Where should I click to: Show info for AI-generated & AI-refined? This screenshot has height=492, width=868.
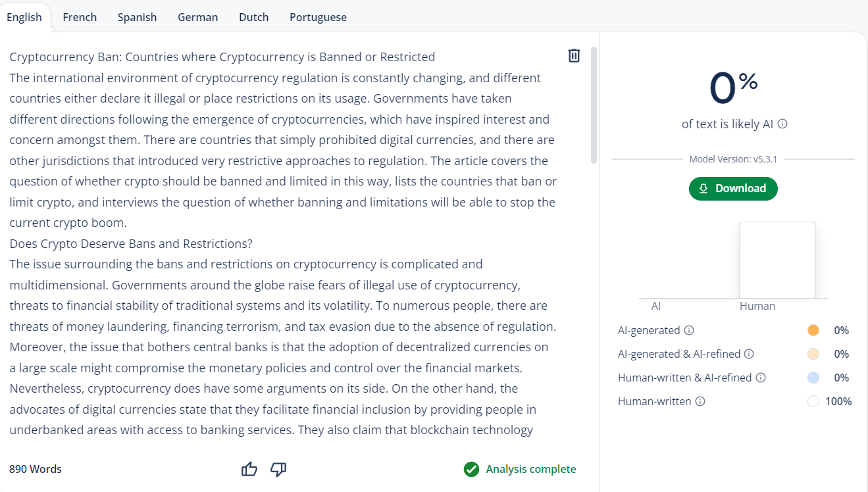tap(749, 354)
